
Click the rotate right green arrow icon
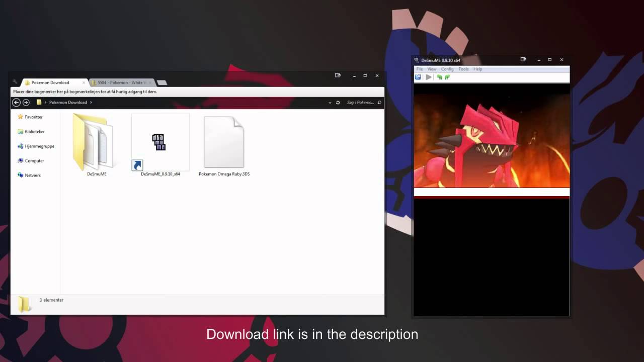coord(447,77)
